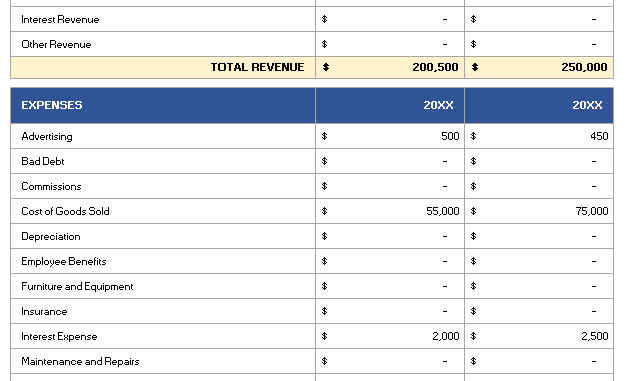Image resolution: width=625 pixels, height=381 pixels.
Task: Select the Advertising 500 value cell
Action: (390, 136)
